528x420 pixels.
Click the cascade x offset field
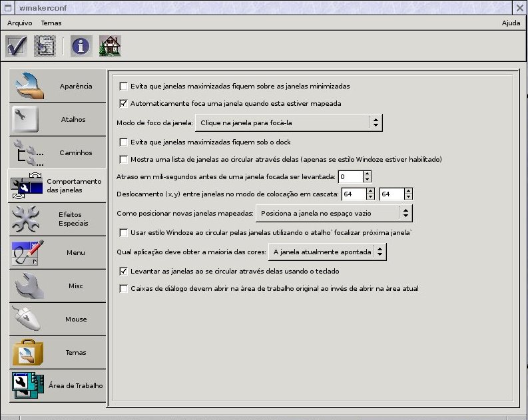coord(354,194)
